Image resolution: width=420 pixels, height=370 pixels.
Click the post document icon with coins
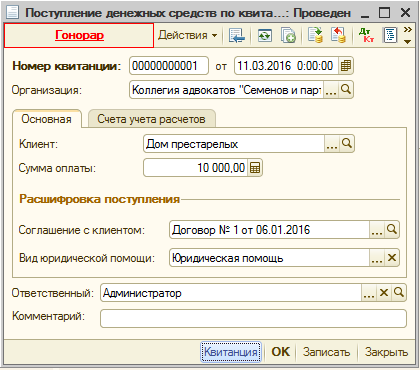click(315, 35)
